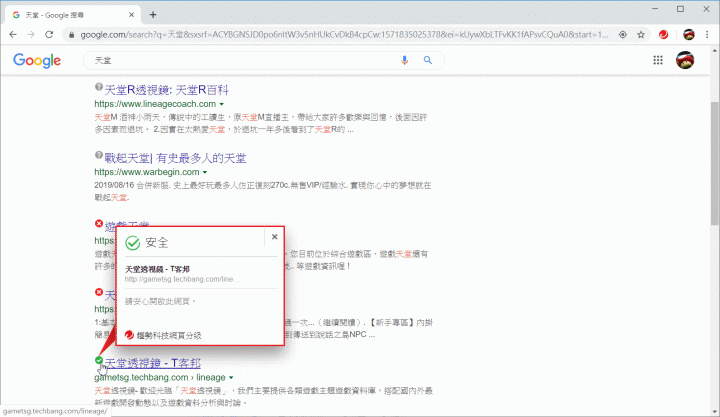Click the address bar URL

coord(344,34)
